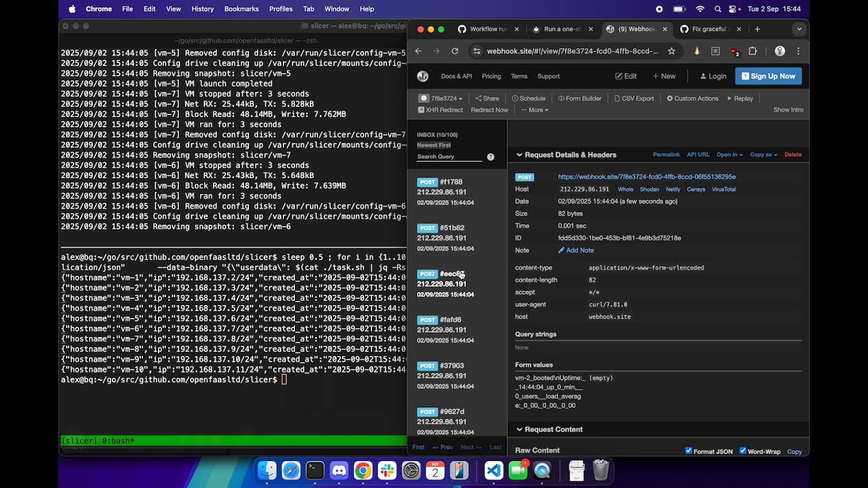
Task: Launch Safari from the Dock
Action: [291, 470]
